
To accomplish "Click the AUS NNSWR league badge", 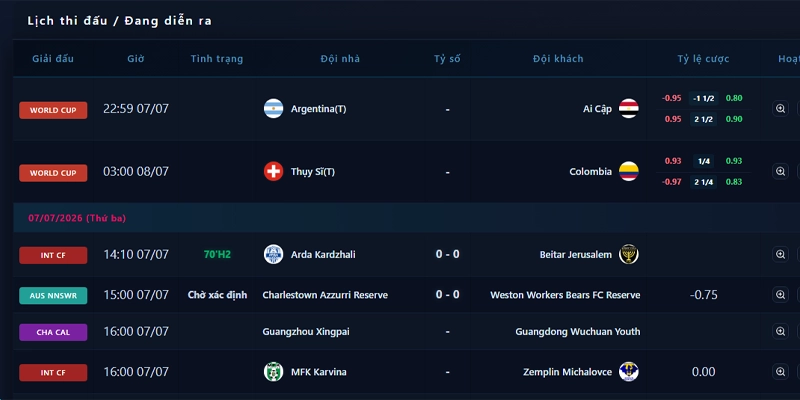I will (x=53, y=295).
